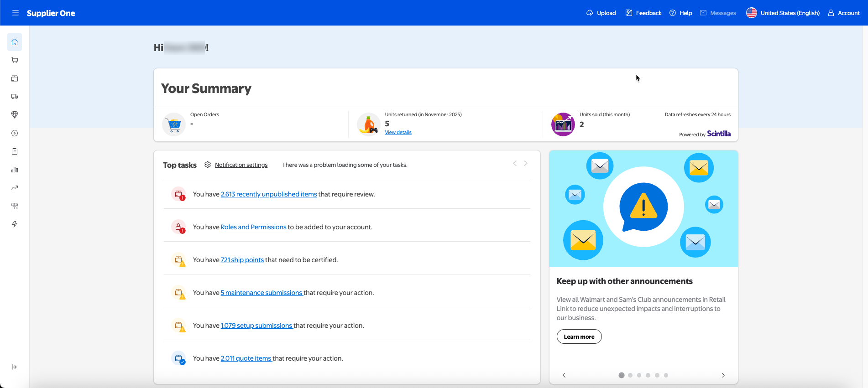Click the Roles and Permissions task icon
This screenshot has height=388, width=868.
tap(179, 227)
